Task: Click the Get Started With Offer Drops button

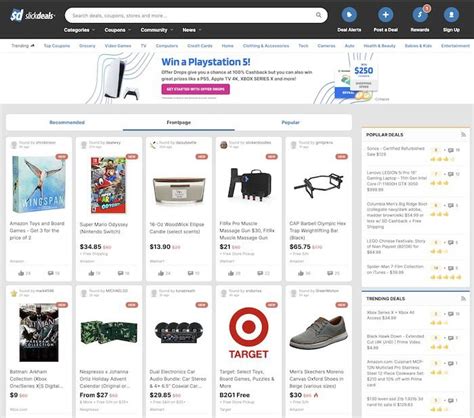Action: click(x=196, y=89)
